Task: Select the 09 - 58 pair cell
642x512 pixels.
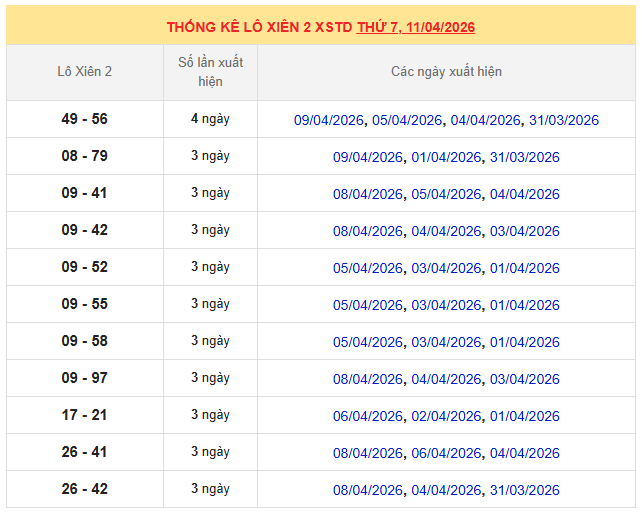Action: point(85,341)
